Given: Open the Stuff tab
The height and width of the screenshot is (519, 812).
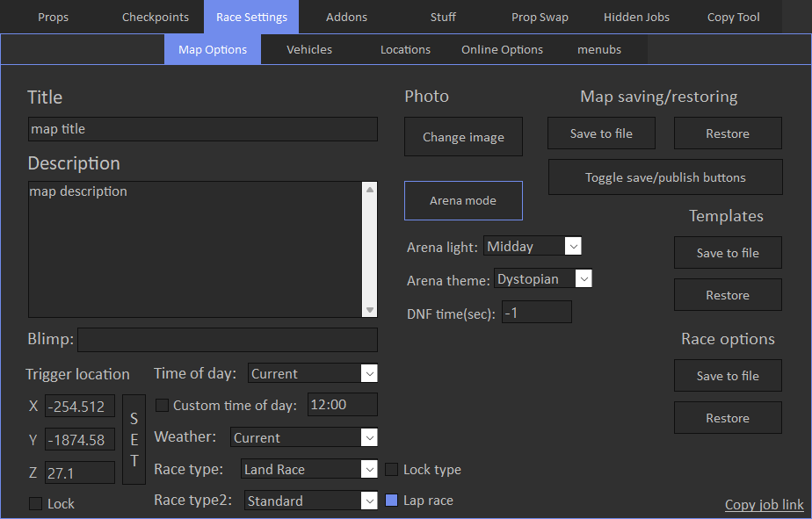Looking at the screenshot, I should coord(443,17).
